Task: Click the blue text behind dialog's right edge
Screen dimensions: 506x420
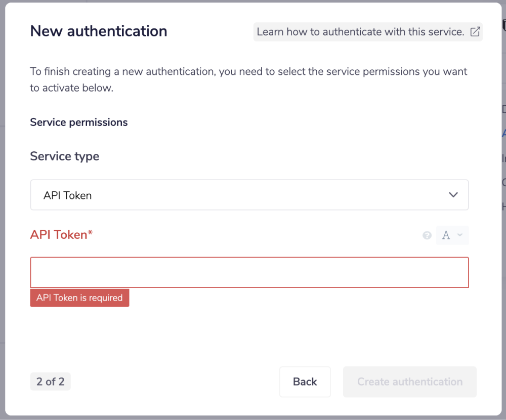Action: (x=503, y=134)
